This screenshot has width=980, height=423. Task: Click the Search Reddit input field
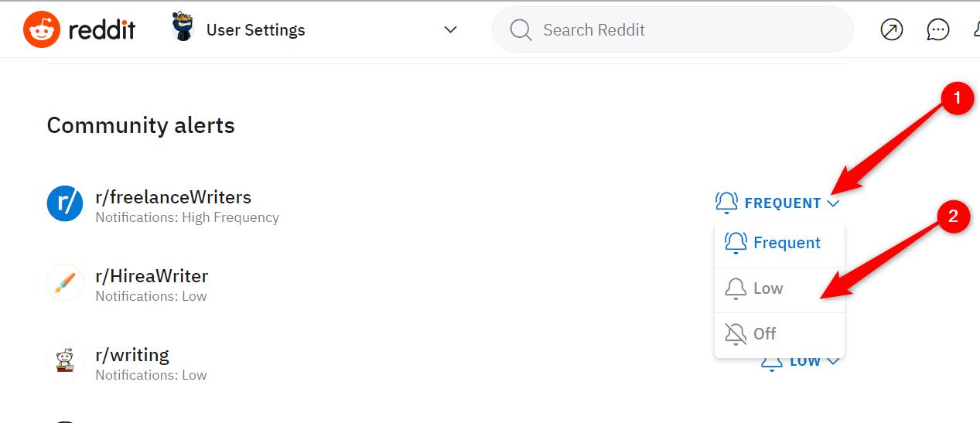click(x=681, y=30)
